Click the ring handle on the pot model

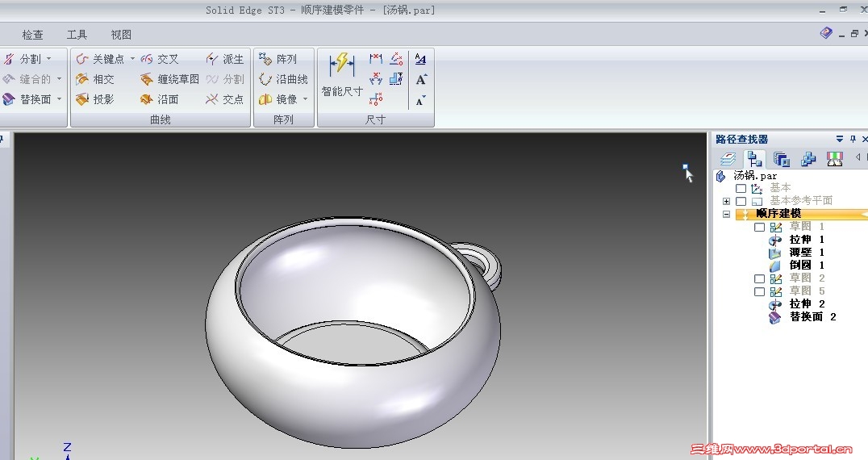pos(493,266)
